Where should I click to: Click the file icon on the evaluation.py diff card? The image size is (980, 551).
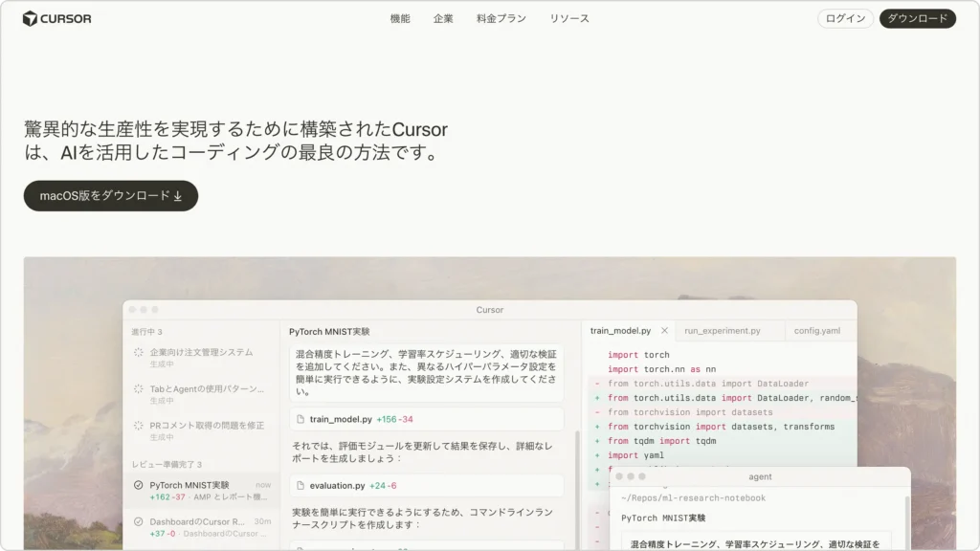click(300, 485)
